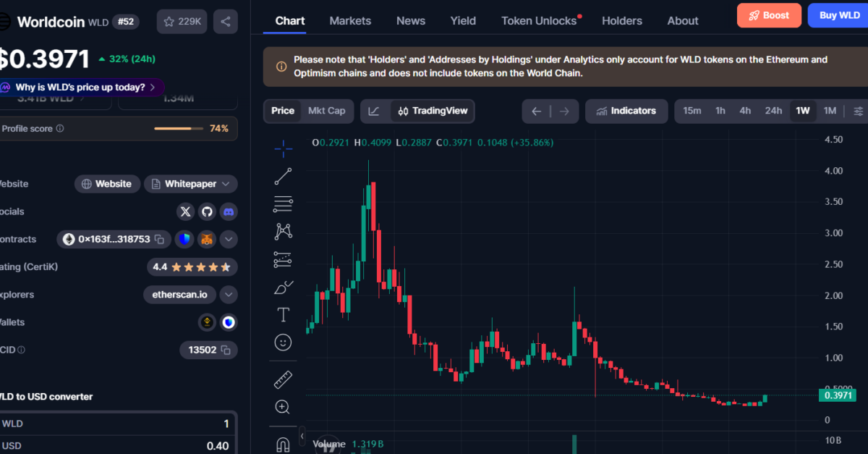
Task: Visit the Worldcoin Website link
Action: [x=107, y=184]
